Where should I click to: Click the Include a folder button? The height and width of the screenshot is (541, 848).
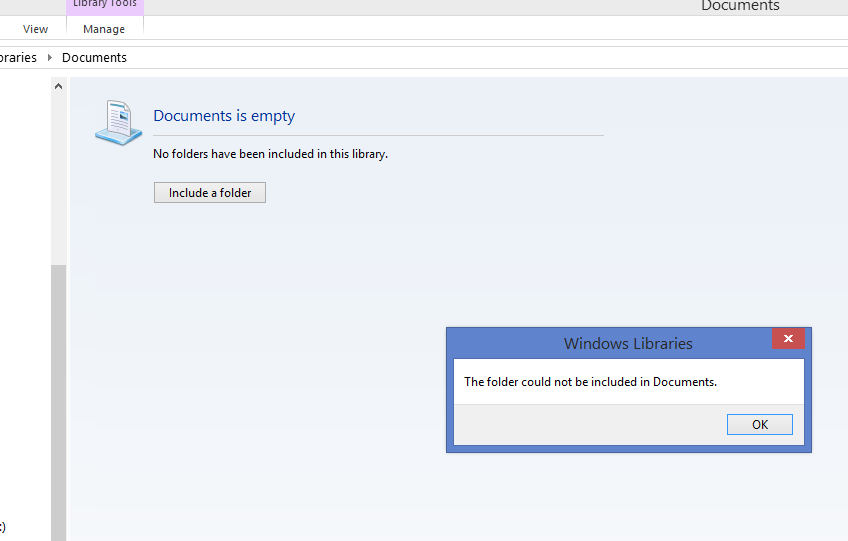coord(210,193)
